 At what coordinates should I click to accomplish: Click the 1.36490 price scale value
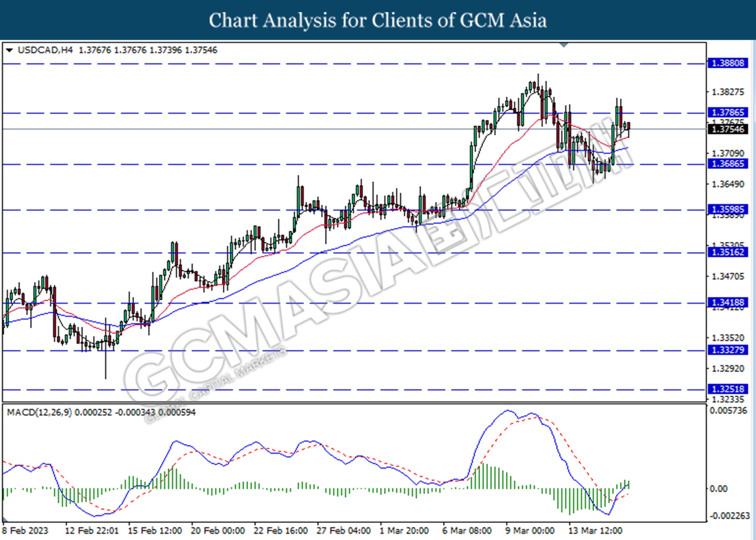tap(728, 184)
